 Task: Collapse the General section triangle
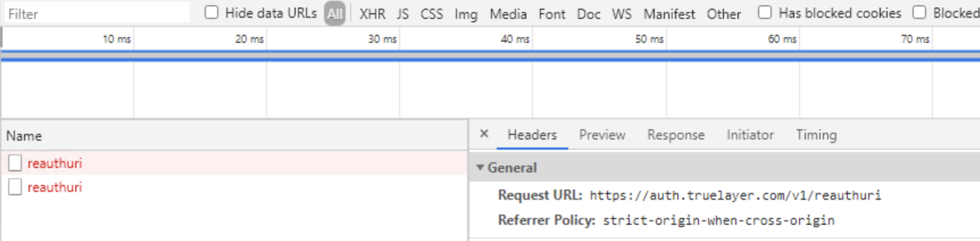480,168
